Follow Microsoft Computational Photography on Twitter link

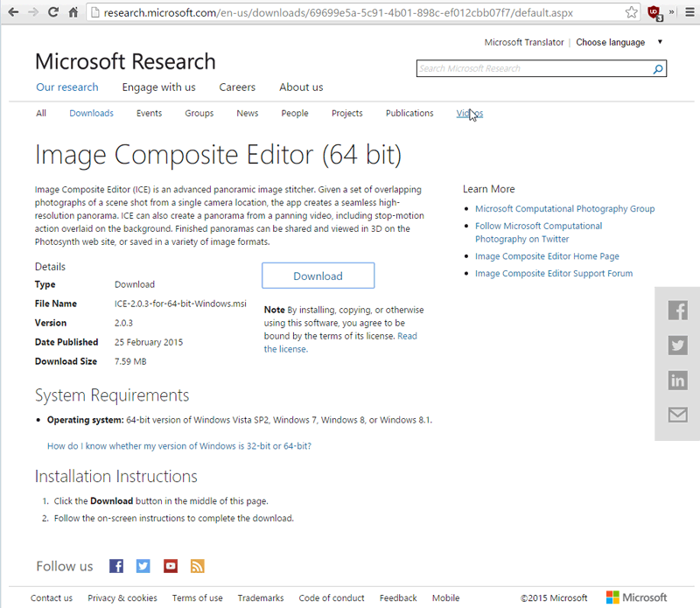[x=538, y=233]
